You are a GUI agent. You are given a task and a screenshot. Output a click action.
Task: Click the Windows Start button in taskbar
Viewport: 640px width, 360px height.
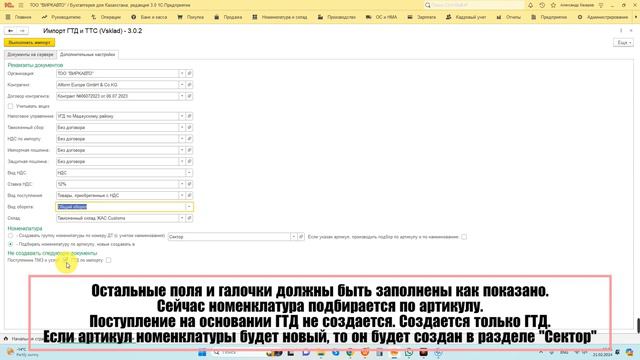tap(202, 353)
